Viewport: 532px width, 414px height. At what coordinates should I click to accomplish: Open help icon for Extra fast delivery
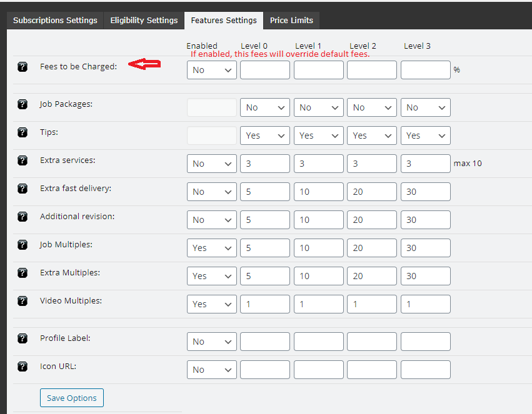23,189
